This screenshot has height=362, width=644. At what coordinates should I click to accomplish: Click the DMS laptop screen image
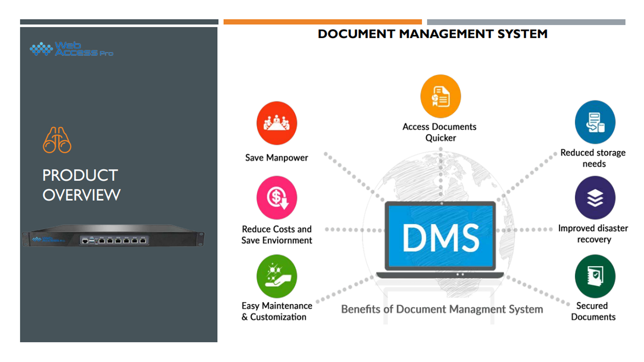click(441, 237)
